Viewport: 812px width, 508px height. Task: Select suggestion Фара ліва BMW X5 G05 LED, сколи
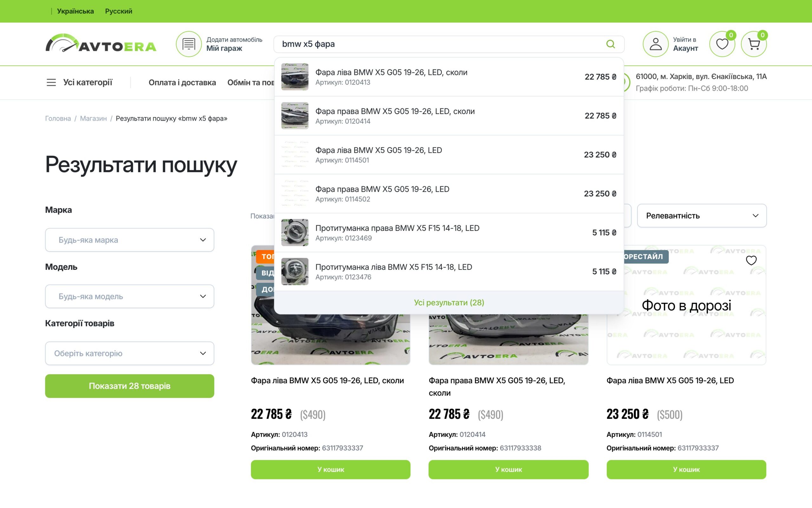click(x=449, y=77)
